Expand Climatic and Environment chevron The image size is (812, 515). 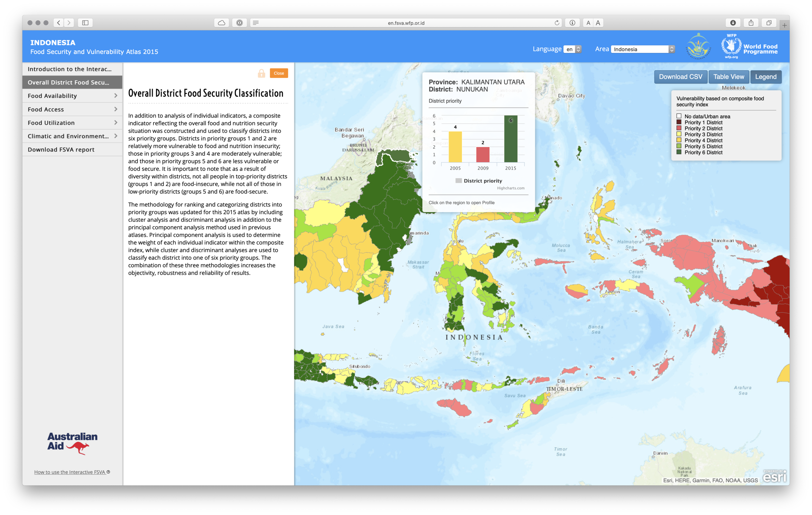point(116,136)
